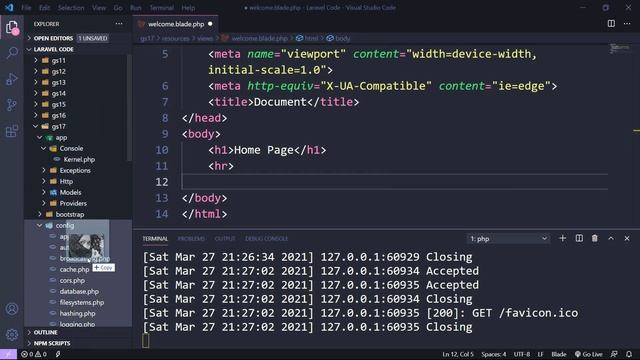The image size is (640, 360).
Task: Click the VS Code logo icon
Action: pyautogui.click(x=9, y=7)
